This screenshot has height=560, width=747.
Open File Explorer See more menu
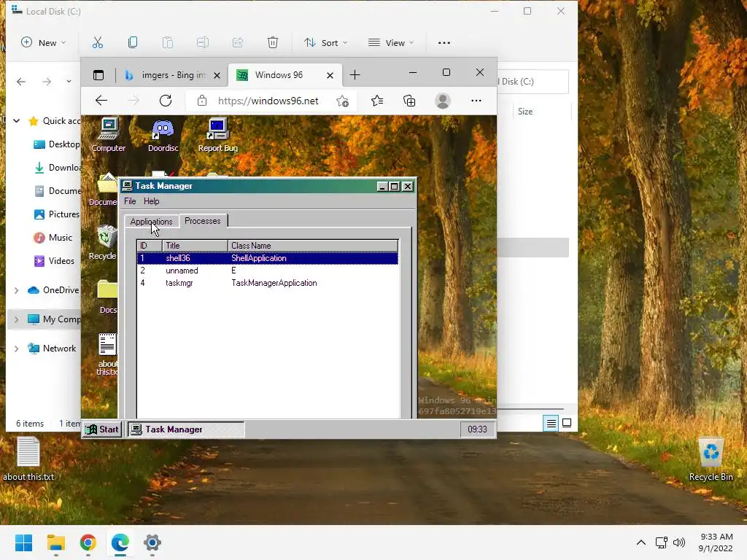pos(444,43)
